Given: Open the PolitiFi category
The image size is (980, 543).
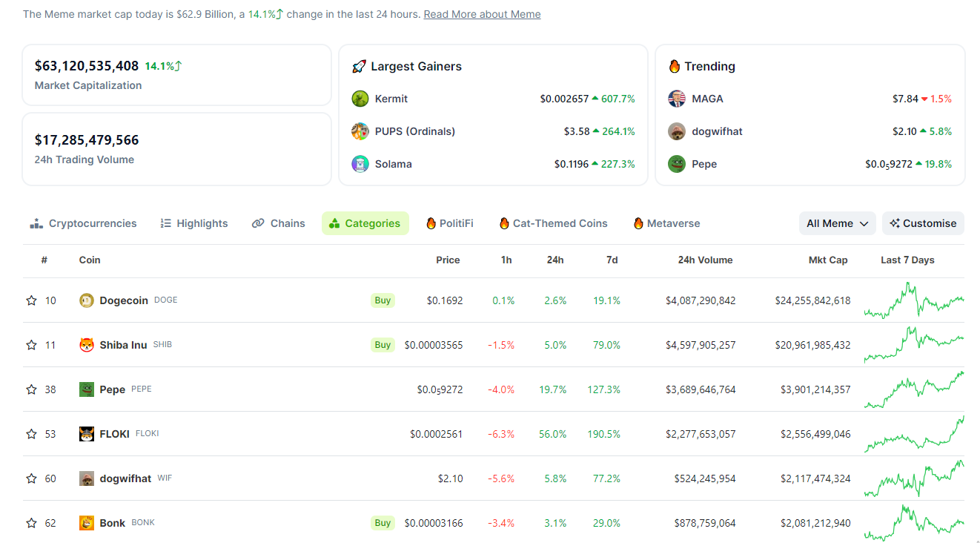Looking at the screenshot, I should coord(450,223).
